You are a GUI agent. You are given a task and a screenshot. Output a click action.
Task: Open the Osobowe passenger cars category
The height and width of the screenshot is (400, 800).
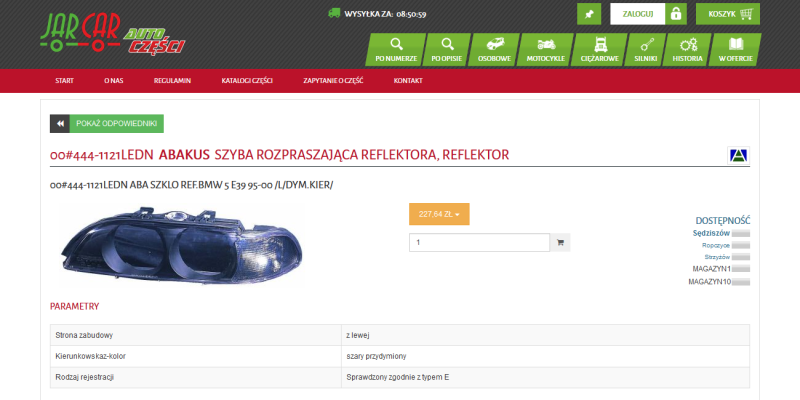(495, 50)
